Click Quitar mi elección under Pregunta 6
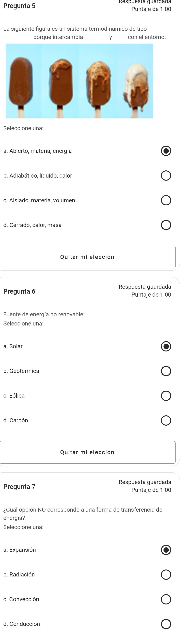This screenshot has height=644, width=186. [x=87, y=452]
